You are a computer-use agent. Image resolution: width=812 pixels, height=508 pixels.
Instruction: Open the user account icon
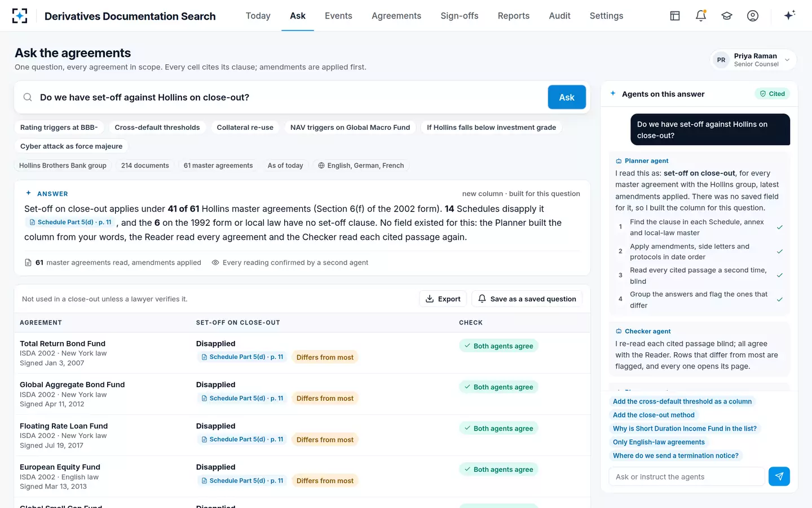pyautogui.click(x=753, y=16)
